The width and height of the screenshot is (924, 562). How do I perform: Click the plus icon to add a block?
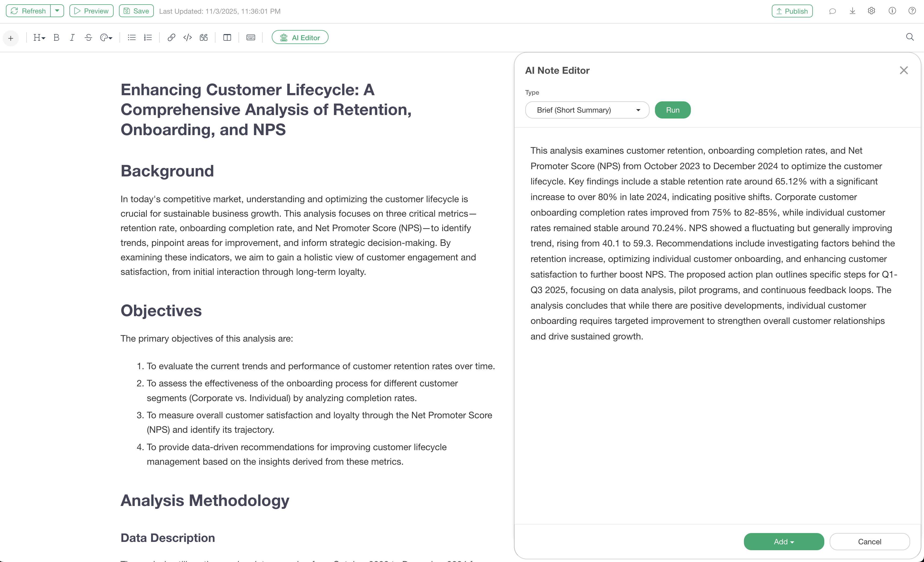11,38
